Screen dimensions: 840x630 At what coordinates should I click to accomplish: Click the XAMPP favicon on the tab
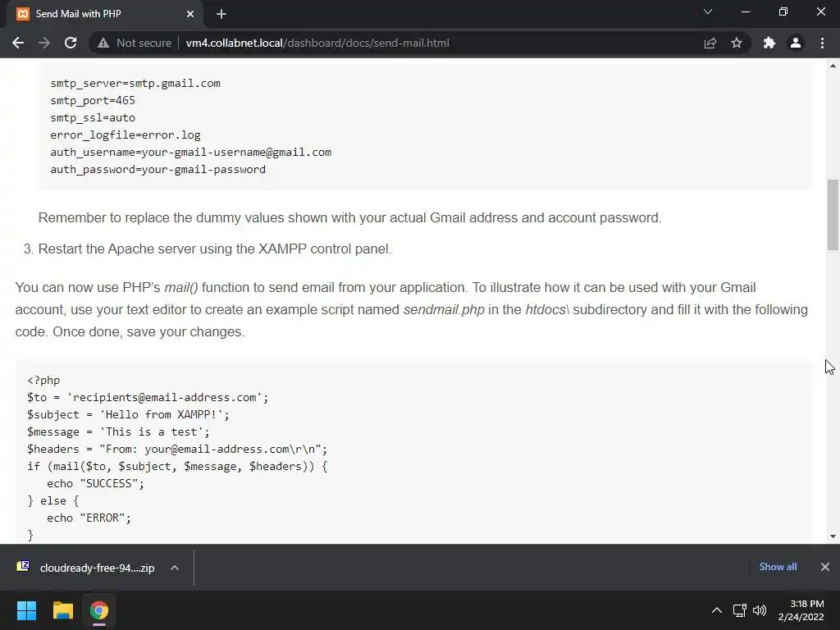(22, 14)
